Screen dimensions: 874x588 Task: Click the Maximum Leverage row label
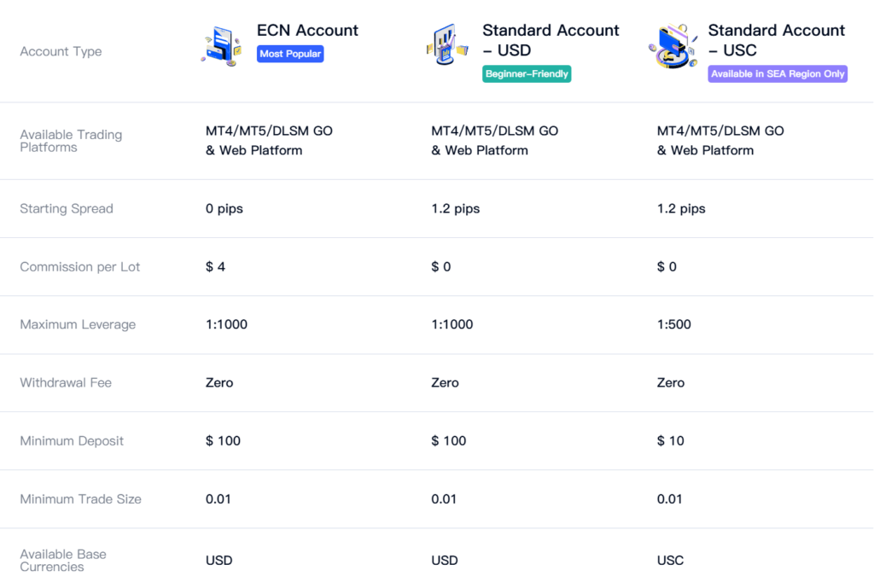click(x=78, y=324)
